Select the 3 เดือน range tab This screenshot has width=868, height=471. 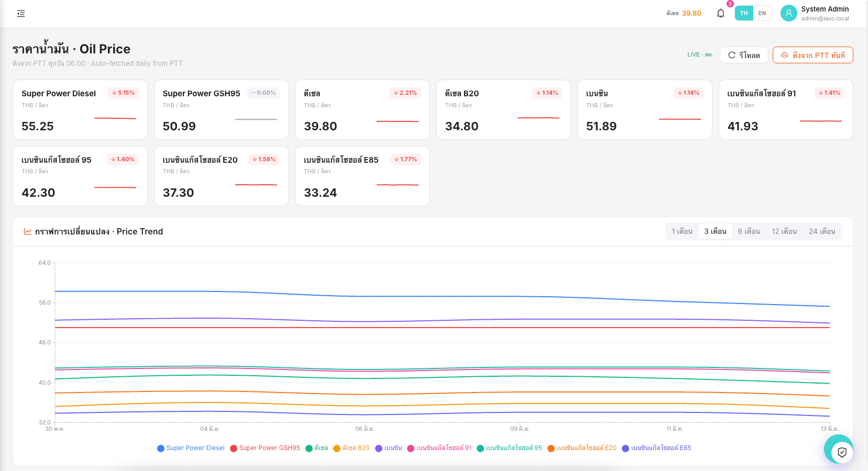point(715,231)
